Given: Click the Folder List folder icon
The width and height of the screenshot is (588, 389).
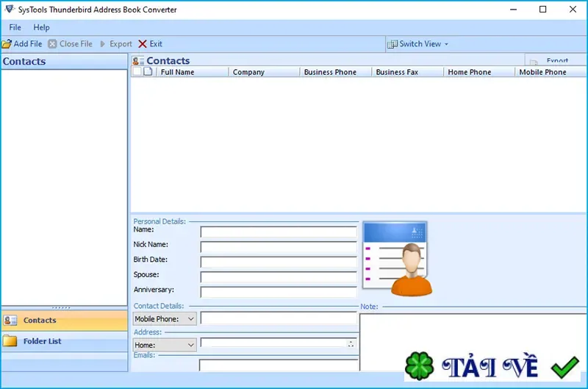Looking at the screenshot, I should pyautogui.click(x=10, y=341).
